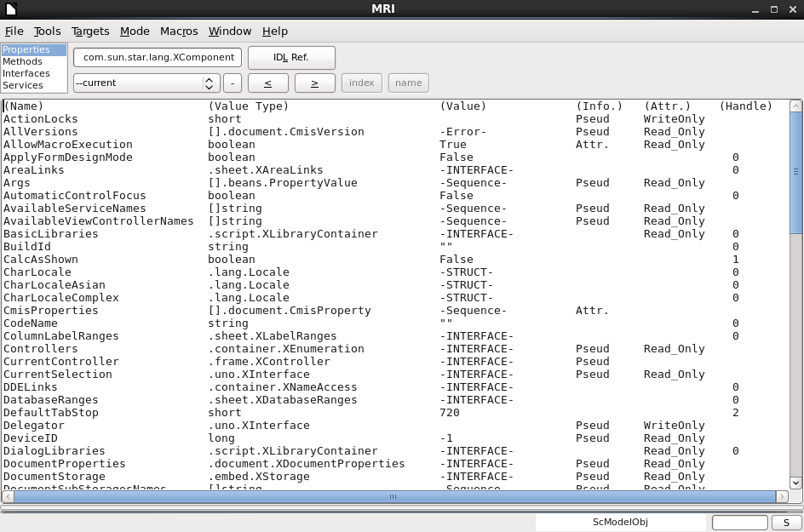Click the S button in status bar
The height and width of the screenshot is (532, 804).
point(787,523)
